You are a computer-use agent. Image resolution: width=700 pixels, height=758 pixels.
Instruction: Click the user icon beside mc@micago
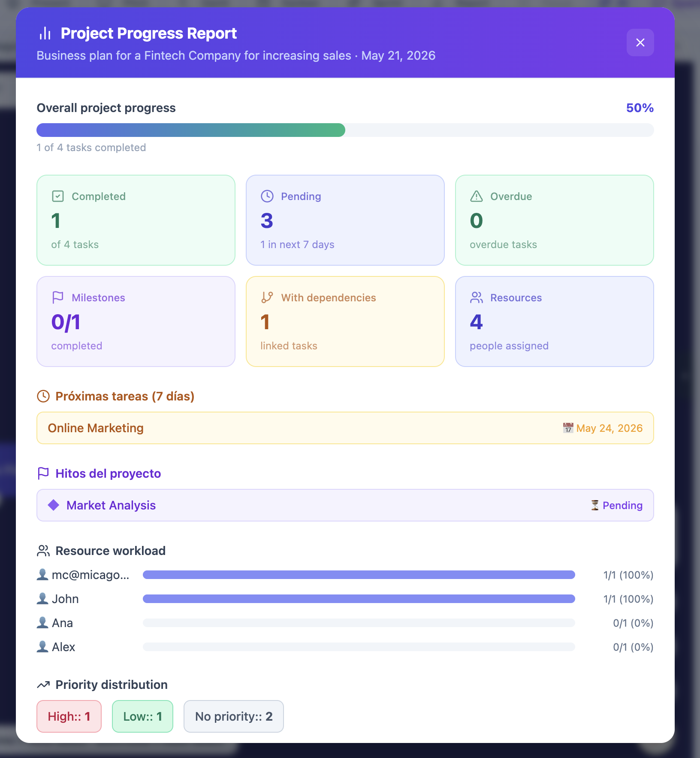pos(42,575)
